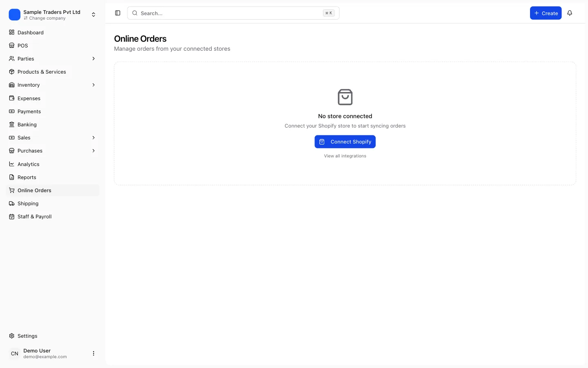The width and height of the screenshot is (588, 368).
Task: Navigate to Products & Services
Action: tap(53, 72)
